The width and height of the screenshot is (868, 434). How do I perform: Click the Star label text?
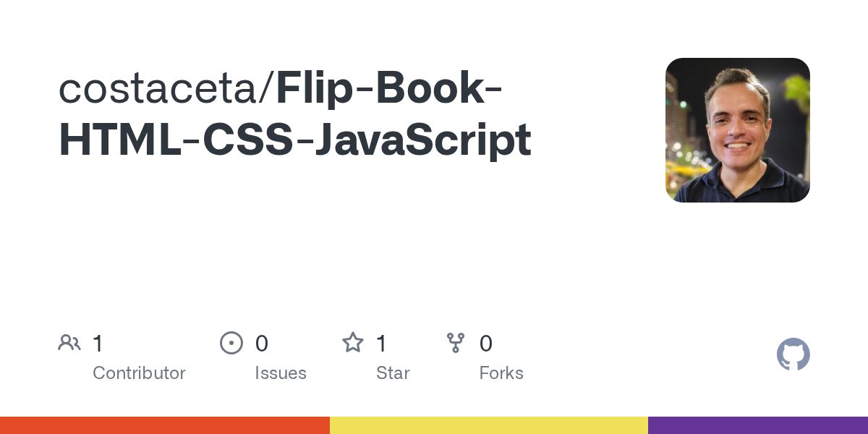pos(393,373)
